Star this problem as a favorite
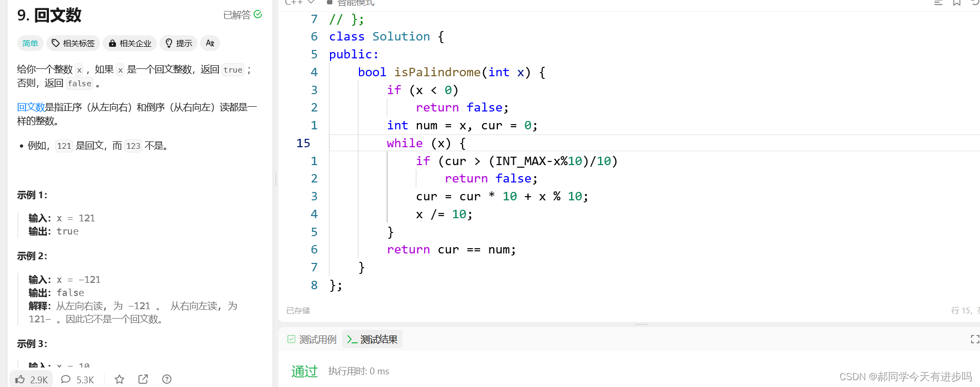The width and height of the screenshot is (980, 387). [119, 379]
